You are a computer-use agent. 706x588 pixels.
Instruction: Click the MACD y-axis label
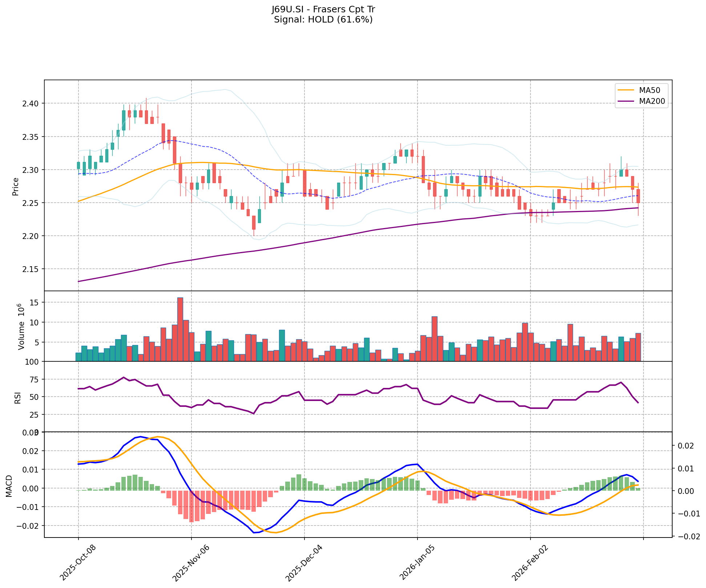coord(9,486)
